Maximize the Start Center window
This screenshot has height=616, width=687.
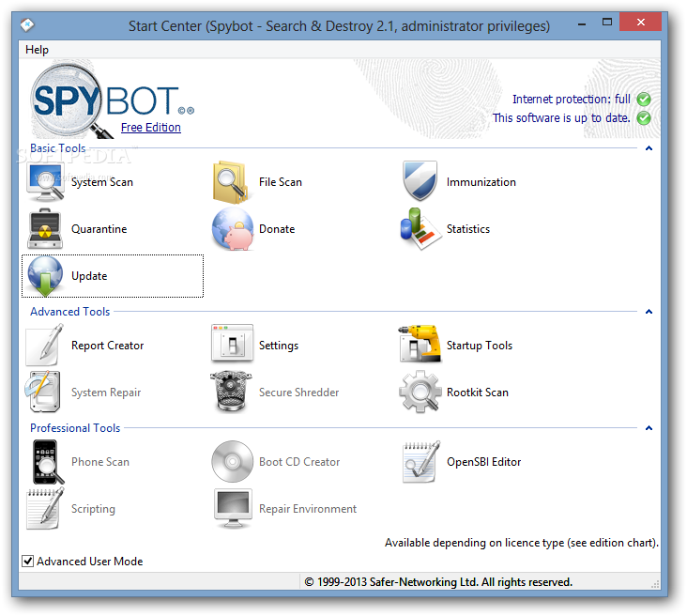tap(607, 22)
